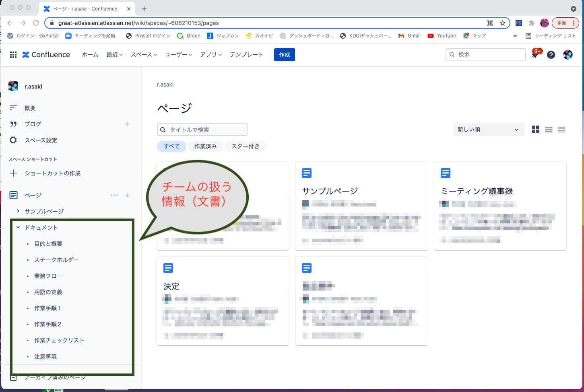
Task: Open the help question mark icon
Action: coord(551,55)
